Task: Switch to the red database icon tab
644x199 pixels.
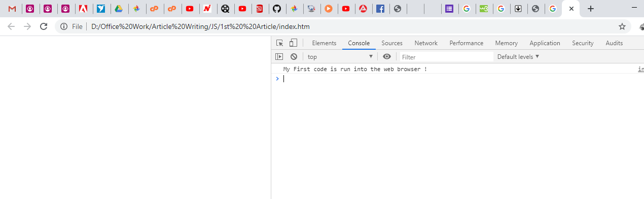Action: tap(260, 9)
